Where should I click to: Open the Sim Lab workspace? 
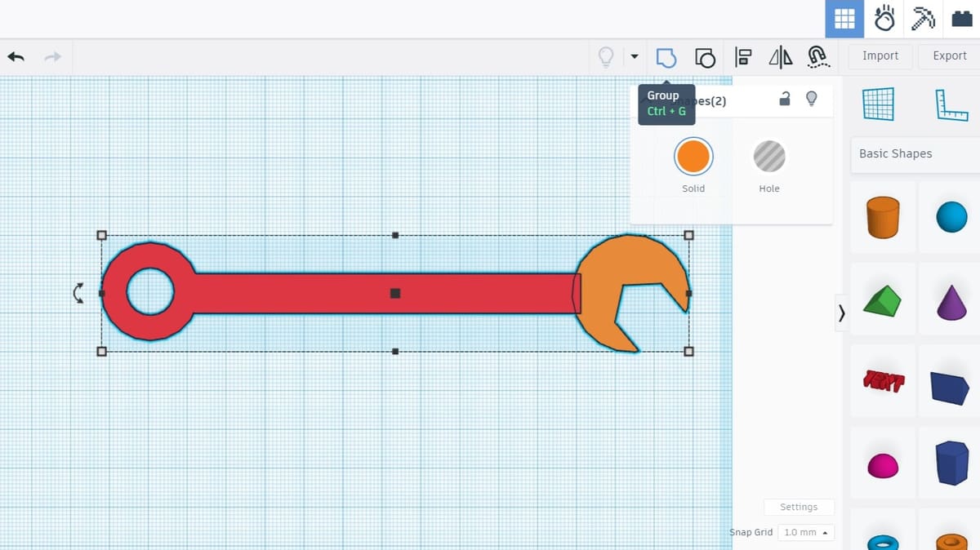tap(884, 19)
